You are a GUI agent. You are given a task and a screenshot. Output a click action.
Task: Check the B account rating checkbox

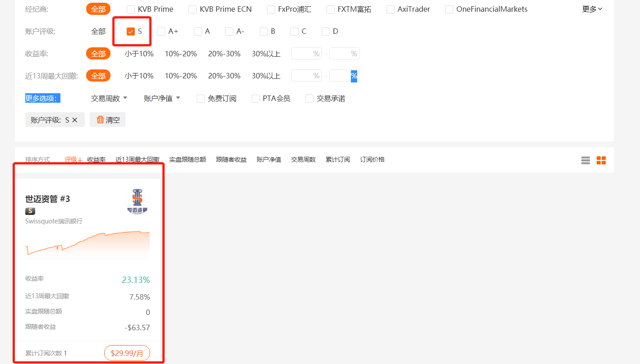264,32
